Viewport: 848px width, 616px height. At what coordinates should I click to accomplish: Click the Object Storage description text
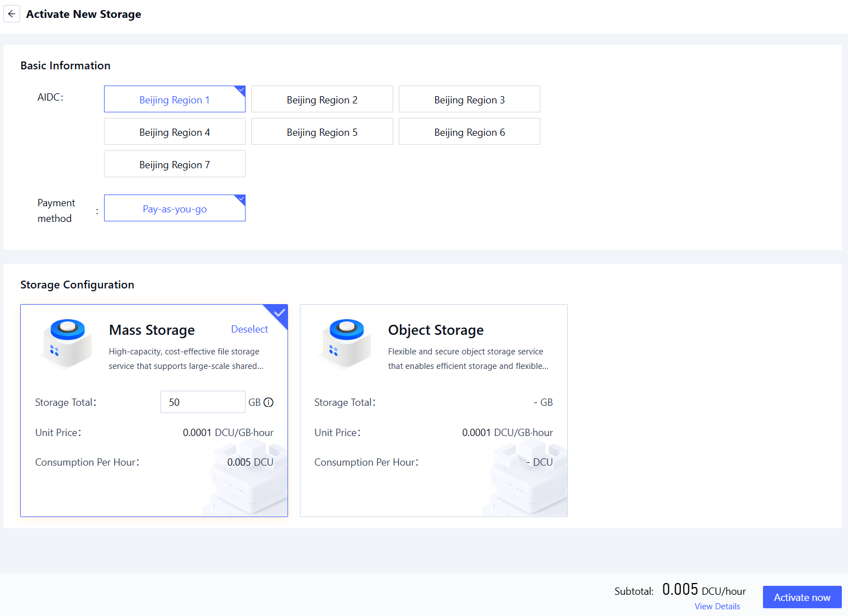[468, 359]
